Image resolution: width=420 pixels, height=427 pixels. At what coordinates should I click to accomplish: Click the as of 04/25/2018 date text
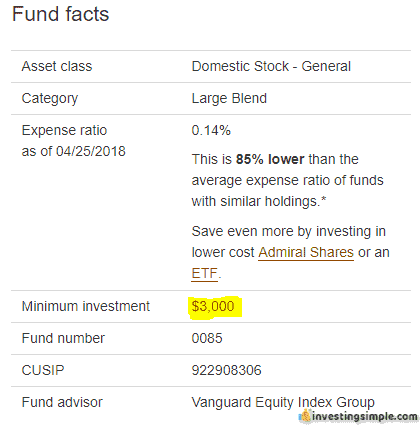74,151
